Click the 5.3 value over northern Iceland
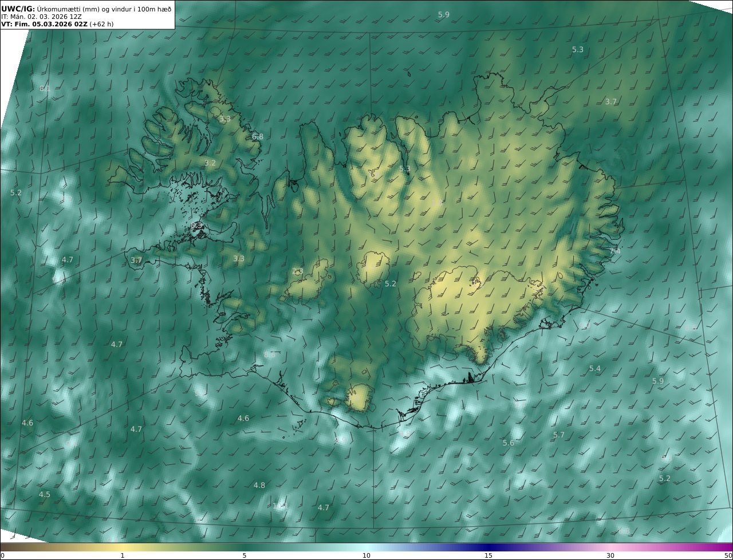Image resolution: width=733 pixels, height=560 pixels. 405,168
